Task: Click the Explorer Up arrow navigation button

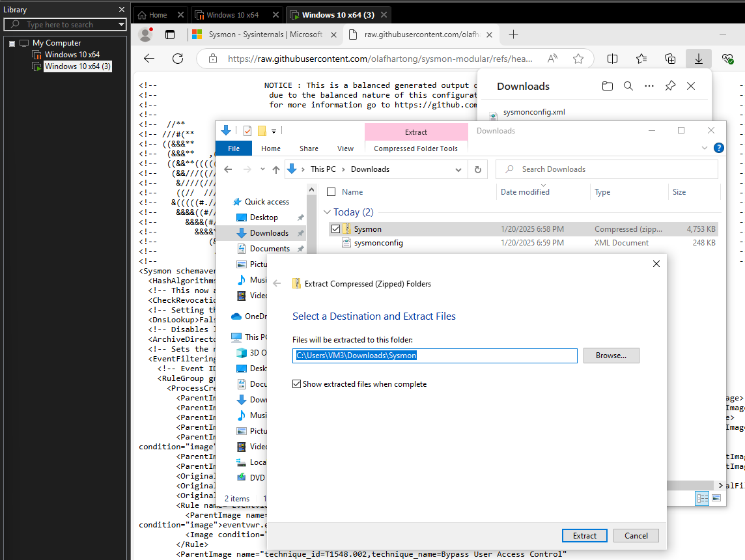Action: tap(276, 169)
